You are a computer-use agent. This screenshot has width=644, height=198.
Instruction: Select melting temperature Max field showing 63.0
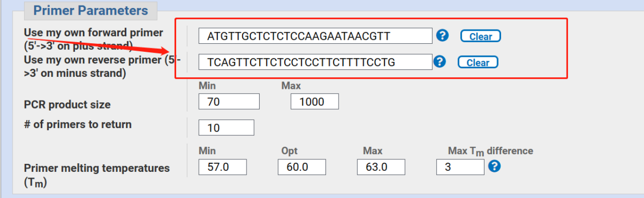(381, 167)
